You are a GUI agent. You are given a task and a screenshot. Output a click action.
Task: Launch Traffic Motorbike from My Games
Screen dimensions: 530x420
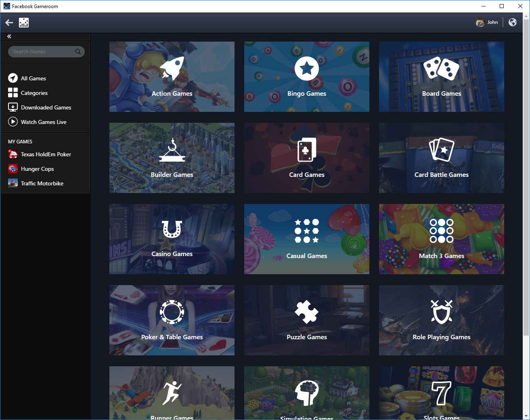click(42, 183)
